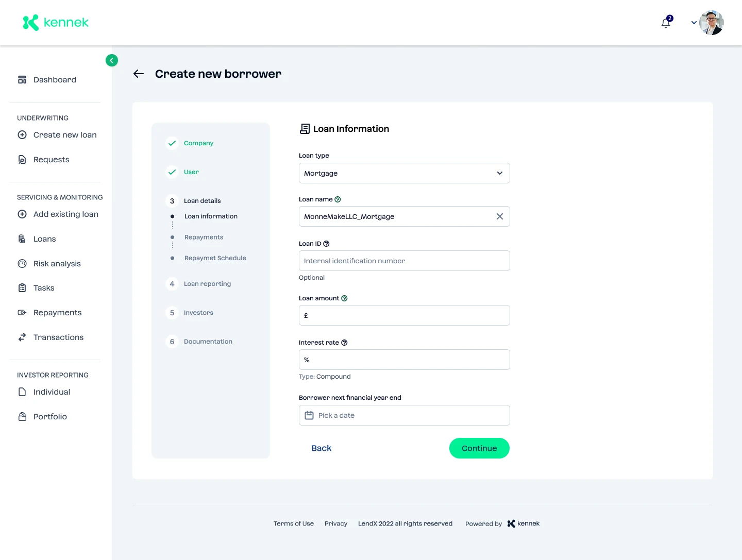The width and height of the screenshot is (742, 560).
Task: Select step 3 Loan details
Action: tap(202, 201)
